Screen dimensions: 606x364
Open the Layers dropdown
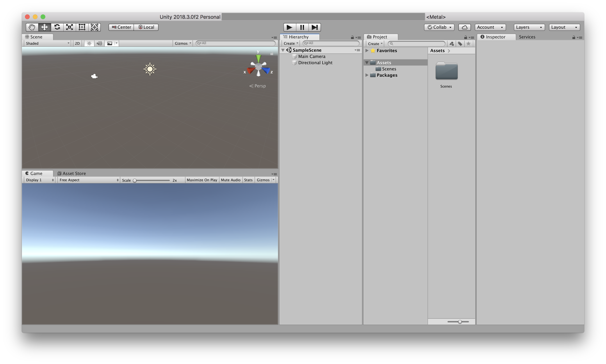tap(529, 27)
